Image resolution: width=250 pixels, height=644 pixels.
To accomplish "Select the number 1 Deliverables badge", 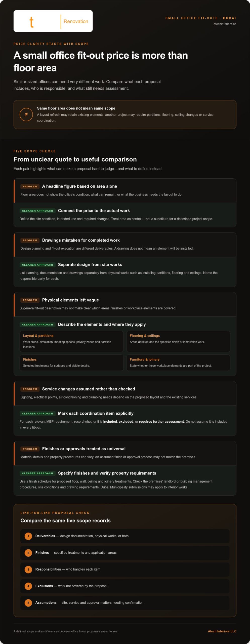I will (28, 536).
